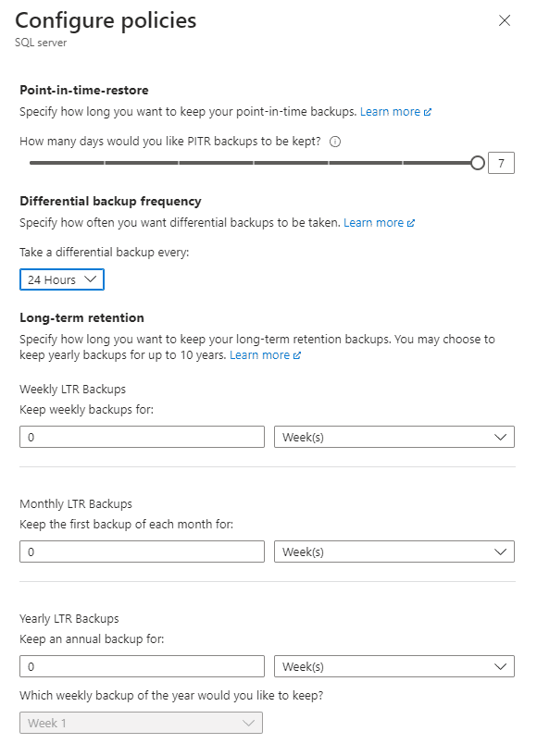Screen dimensions: 537x756
Task: Expand the yearly LTR Week(s) unit dropdown
Action: [x=394, y=666]
